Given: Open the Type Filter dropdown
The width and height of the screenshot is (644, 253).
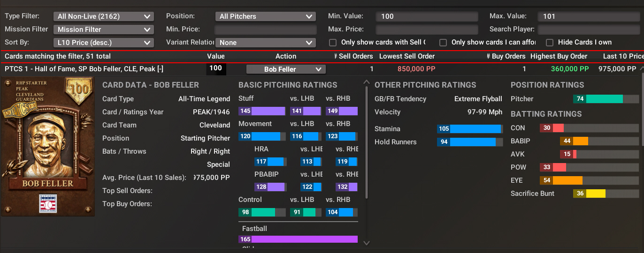Looking at the screenshot, I should (x=103, y=16).
